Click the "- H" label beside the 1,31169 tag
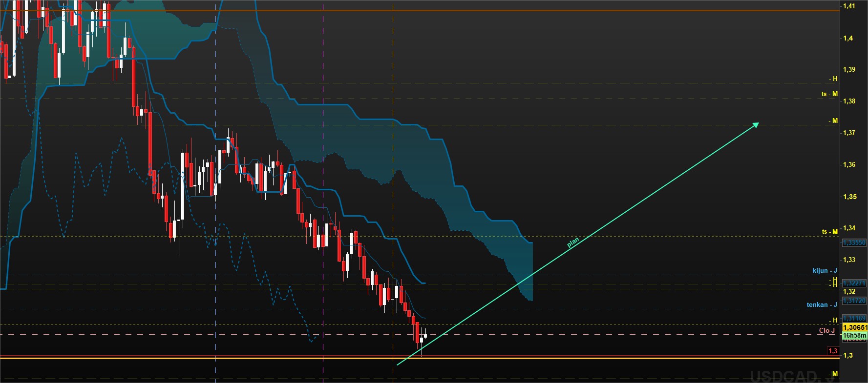 pos(833,321)
